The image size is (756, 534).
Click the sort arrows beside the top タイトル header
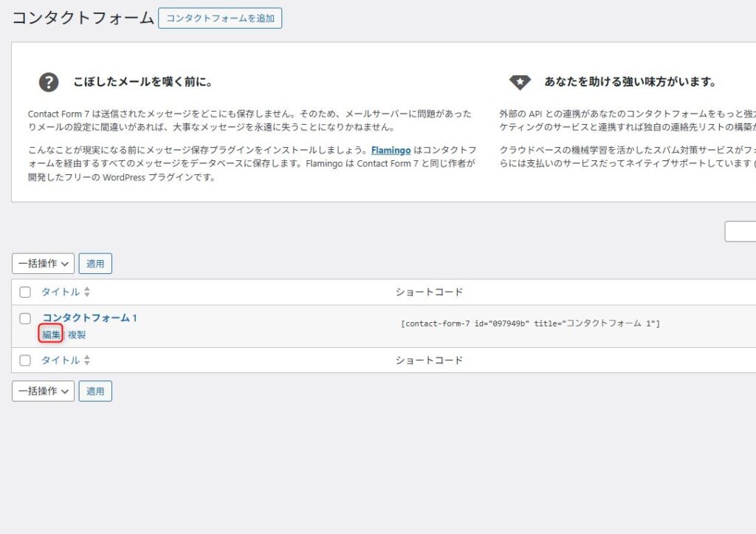click(87, 292)
